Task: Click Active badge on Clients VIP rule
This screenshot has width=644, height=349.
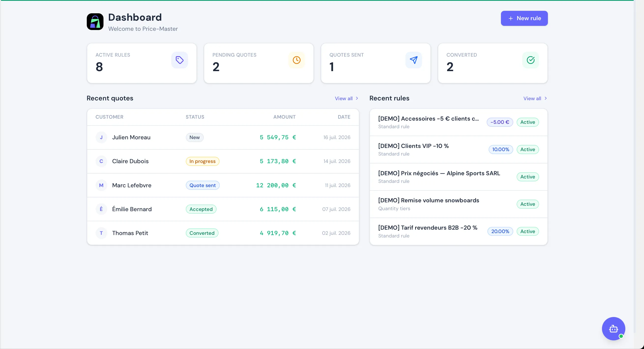Action: pos(528,149)
